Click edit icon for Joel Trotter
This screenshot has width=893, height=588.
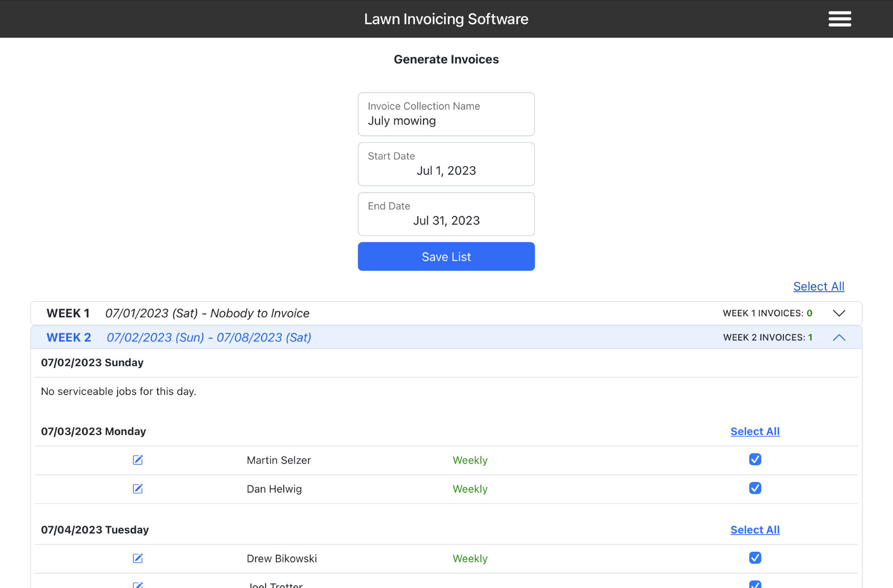coord(138,585)
